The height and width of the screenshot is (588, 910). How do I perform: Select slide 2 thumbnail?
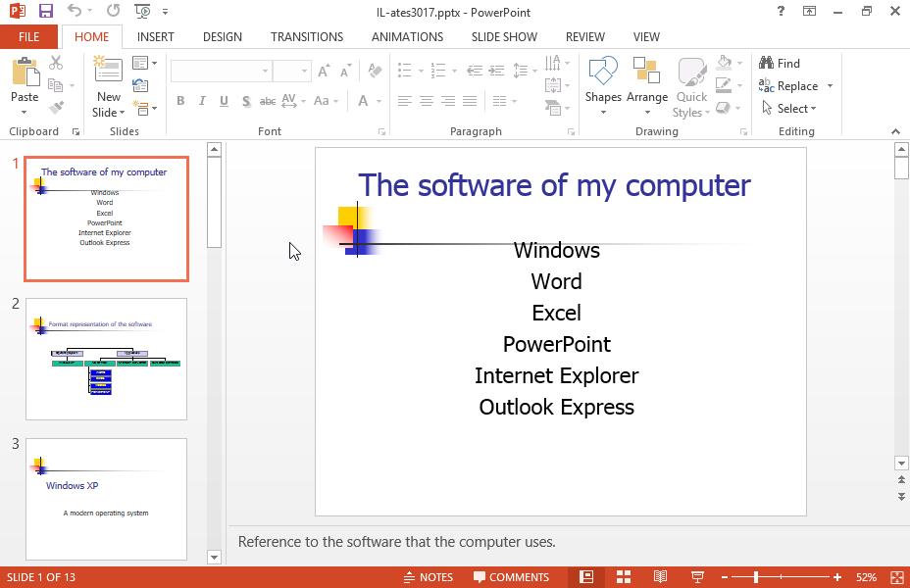pyautogui.click(x=106, y=359)
